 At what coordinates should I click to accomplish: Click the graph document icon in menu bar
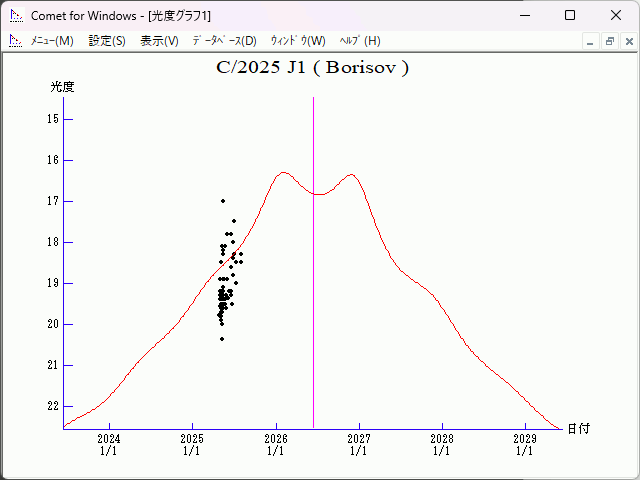[15, 41]
